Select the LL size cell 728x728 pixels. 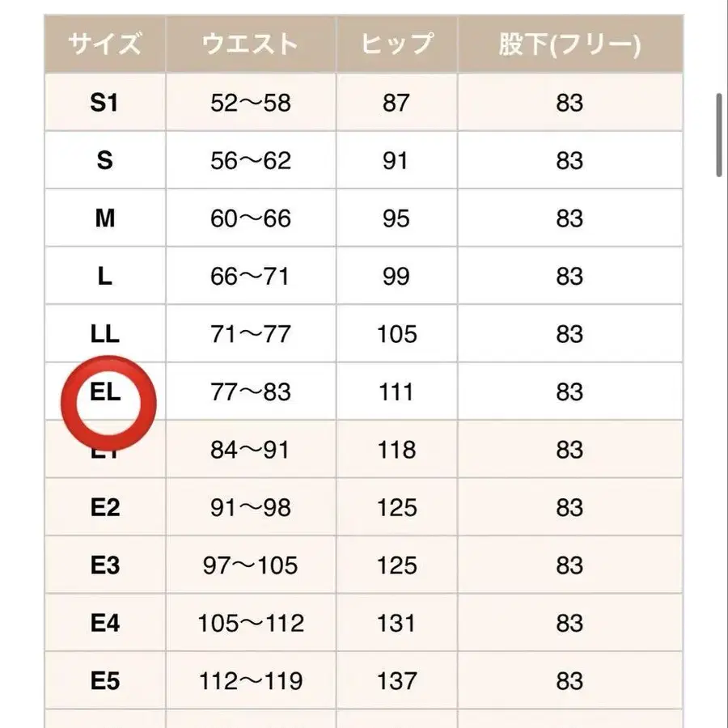[x=105, y=334]
